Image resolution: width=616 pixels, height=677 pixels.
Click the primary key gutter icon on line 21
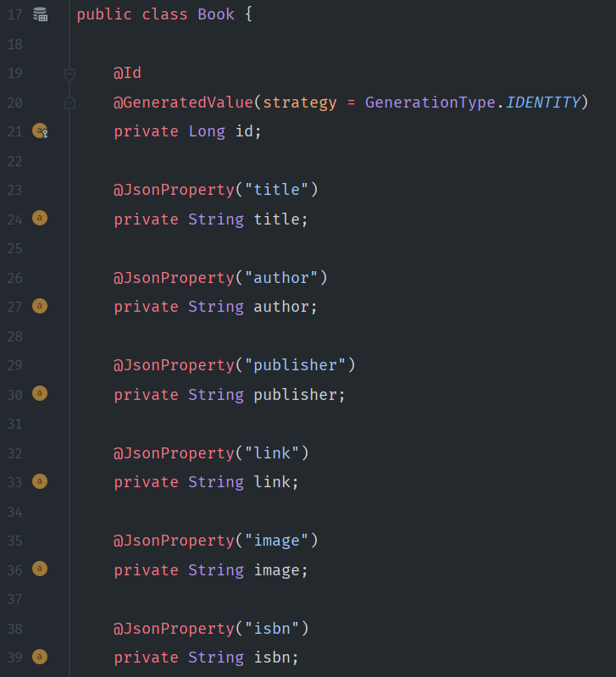[x=40, y=130]
